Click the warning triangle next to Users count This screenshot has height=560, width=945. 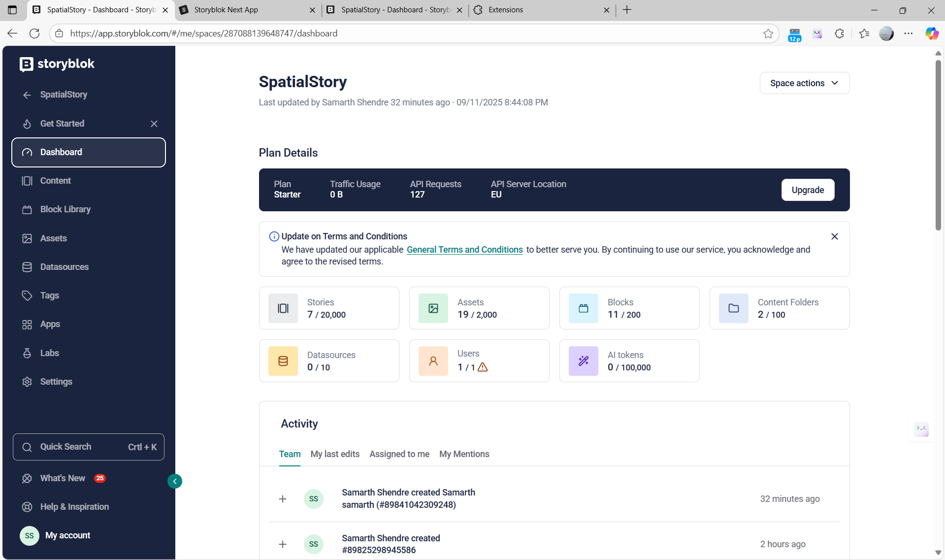(483, 367)
